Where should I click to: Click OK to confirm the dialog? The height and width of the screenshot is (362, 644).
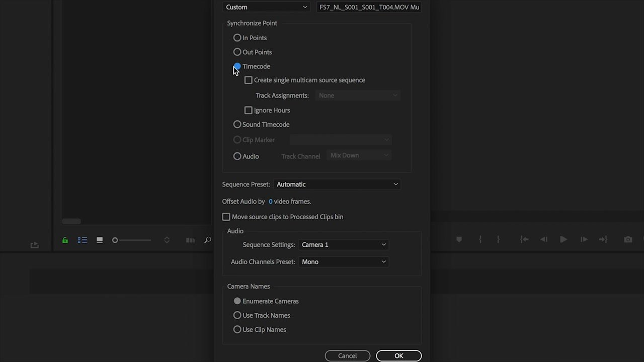[x=398, y=355]
